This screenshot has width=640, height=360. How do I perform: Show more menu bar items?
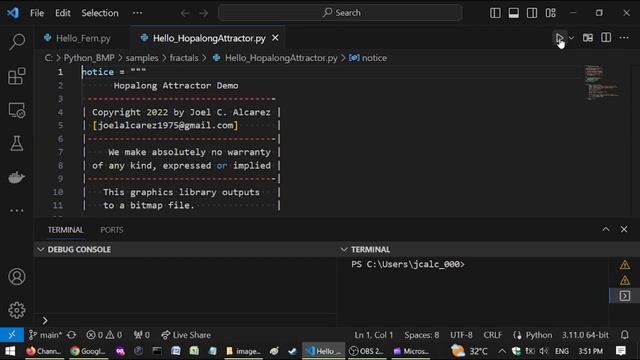[138, 13]
